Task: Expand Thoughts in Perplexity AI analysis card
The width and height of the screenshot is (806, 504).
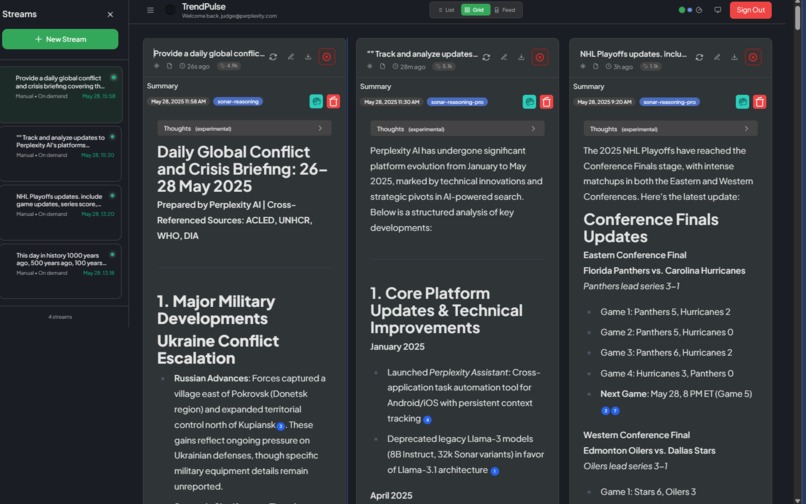Action: pyautogui.click(x=457, y=129)
